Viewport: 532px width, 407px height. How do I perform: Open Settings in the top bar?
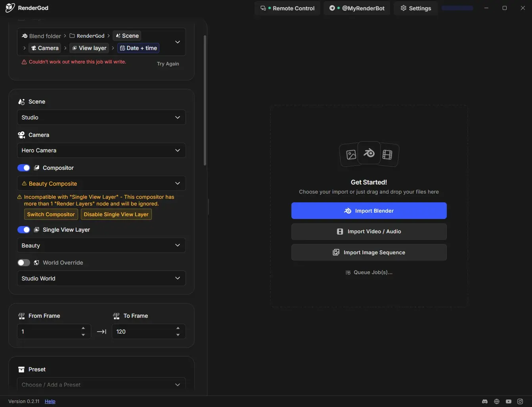point(416,8)
